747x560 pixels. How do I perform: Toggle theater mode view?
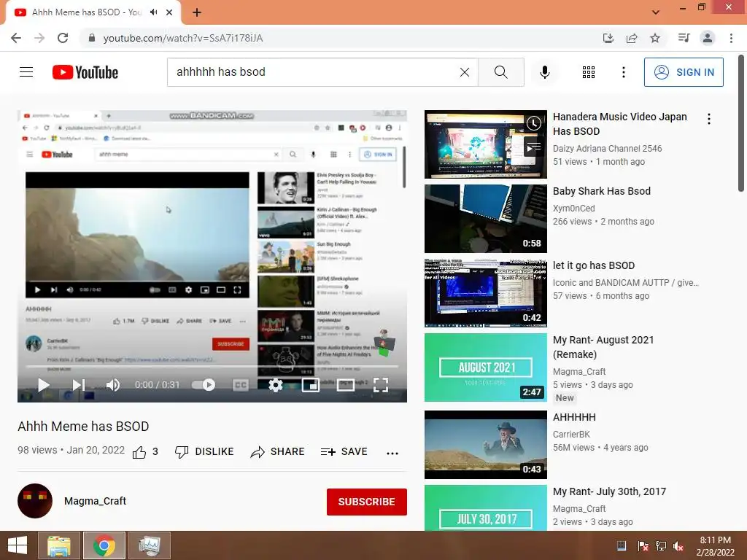click(x=345, y=385)
